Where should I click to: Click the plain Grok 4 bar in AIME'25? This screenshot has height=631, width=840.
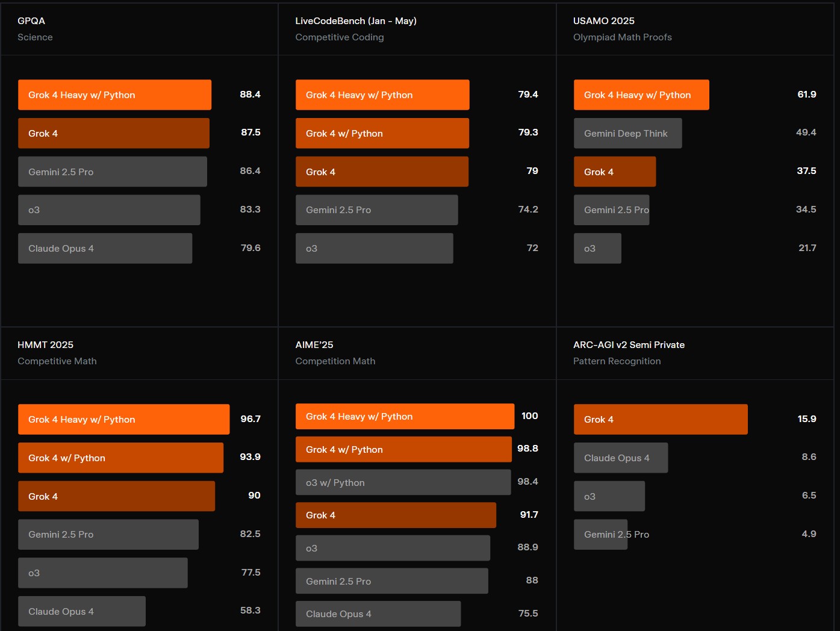pyautogui.click(x=396, y=515)
